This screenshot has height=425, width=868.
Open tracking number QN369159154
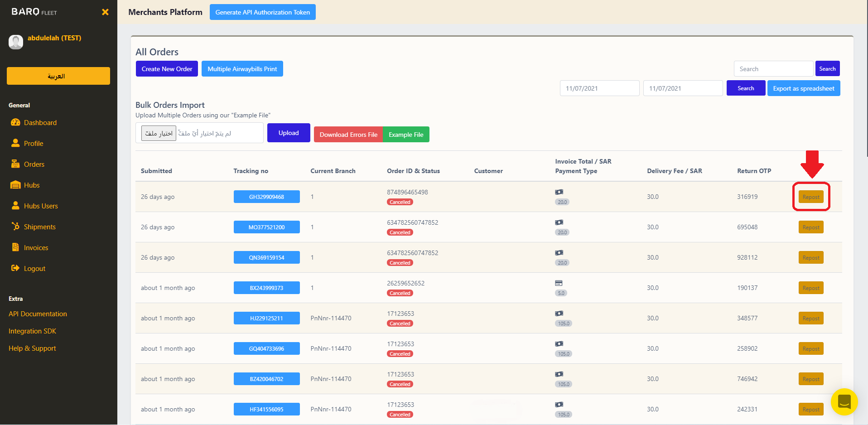266,257
